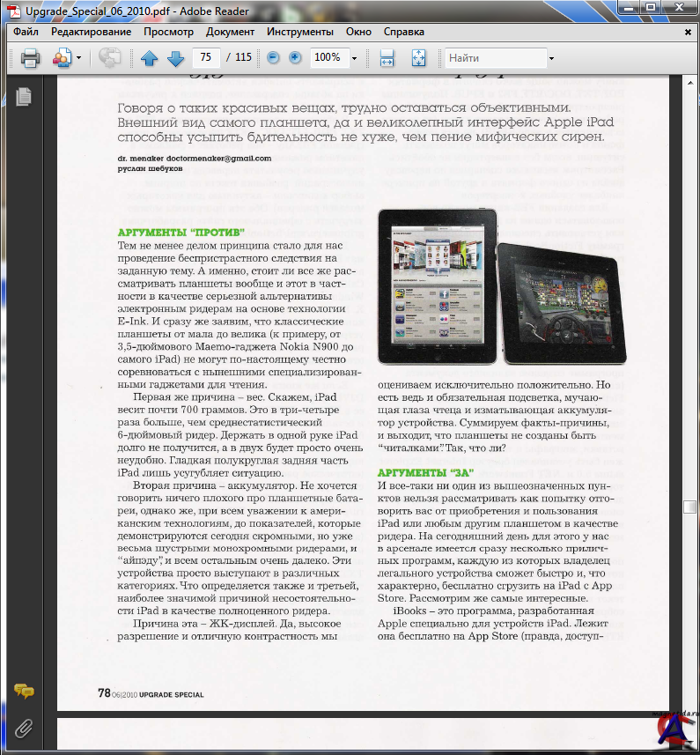Open the Файл menu
Image resolution: width=700 pixels, height=755 pixels.
point(26,32)
